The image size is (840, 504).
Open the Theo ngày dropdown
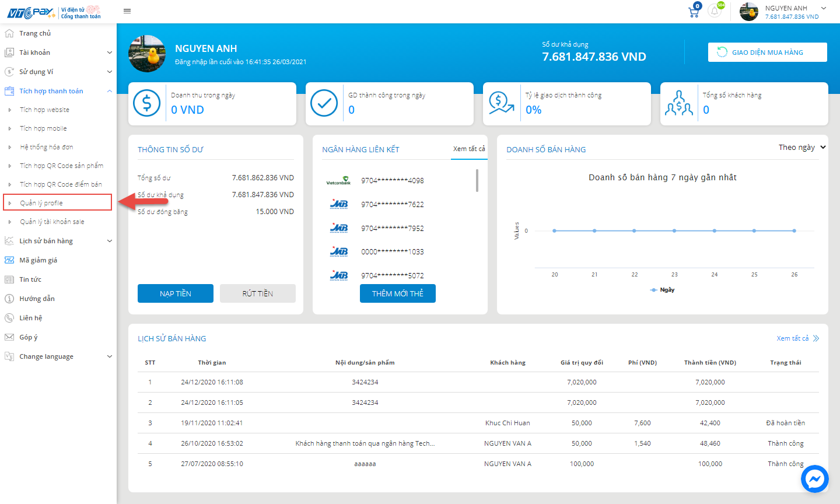tap(801, 148)
